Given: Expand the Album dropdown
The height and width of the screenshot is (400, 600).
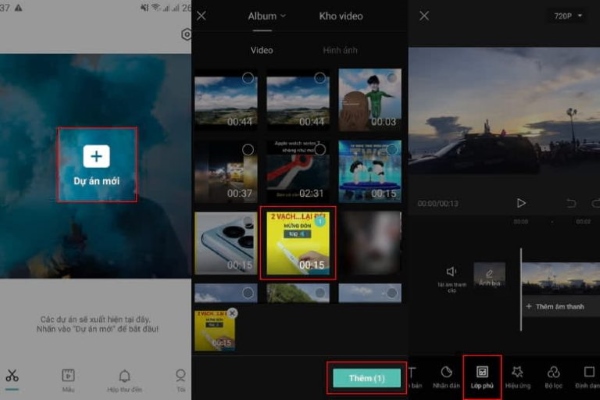Looking at the screenshot, I should pyautogui.click(x=266, y=16).
